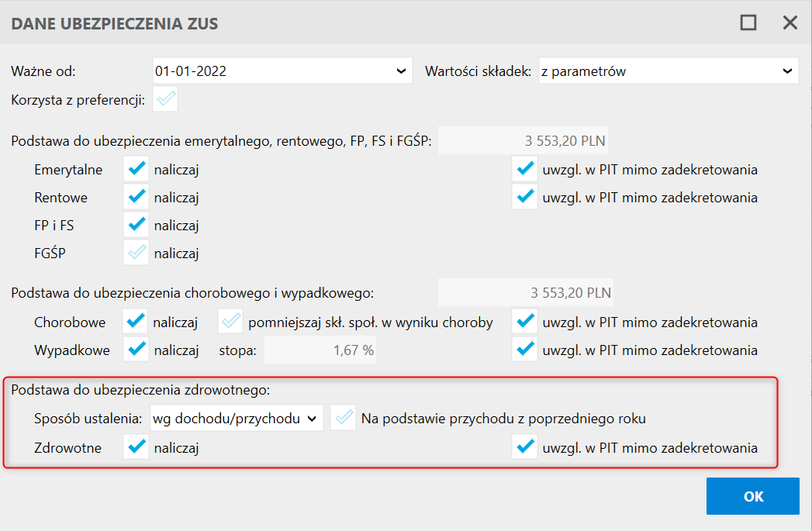812x531 pixels.
Task: Uncheck naliczaj for Emerytalne
Action: tap(137, 169)
